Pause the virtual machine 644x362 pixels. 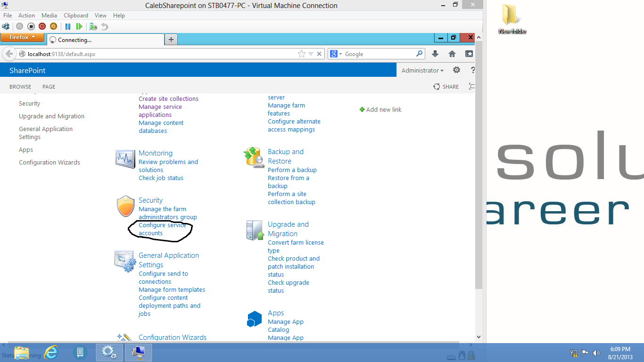click(x=68, y=26)
